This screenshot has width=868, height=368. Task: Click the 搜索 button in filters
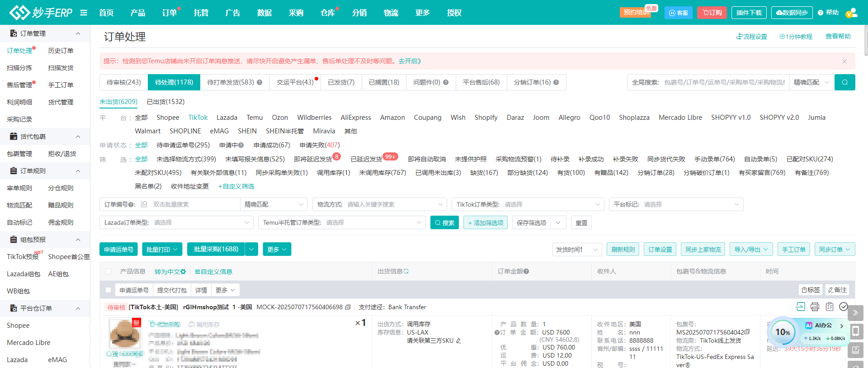point(444,223)
